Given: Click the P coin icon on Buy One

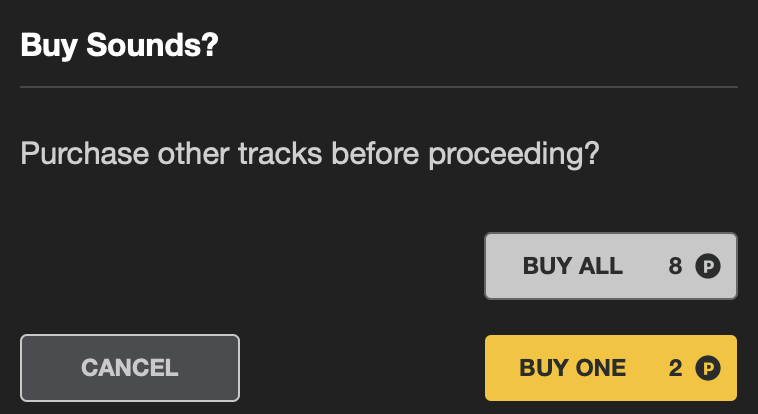Looking at the screenshot, I should (708, 369).
